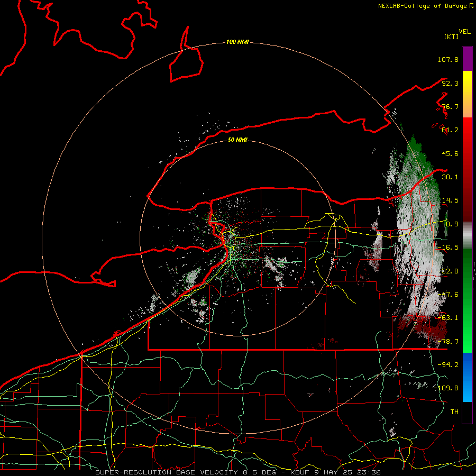The width and height of the screenshot is (476, 476).
Task: Click the -94.2 legend value
Action: coord(448,365)
